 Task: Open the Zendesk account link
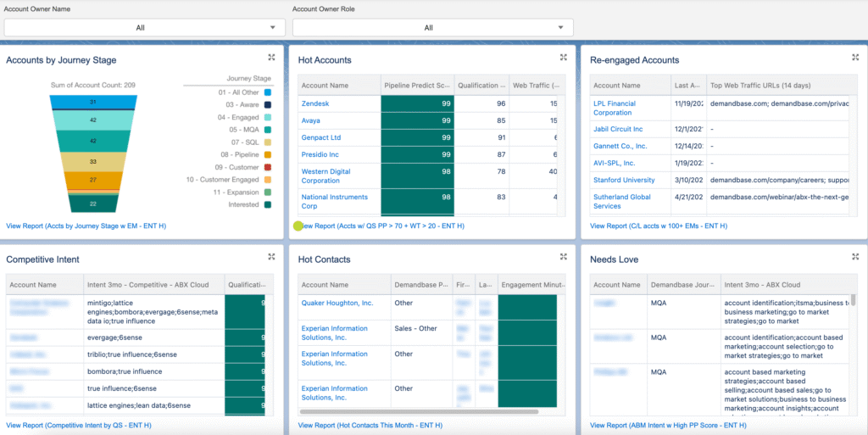coord(315,103)
